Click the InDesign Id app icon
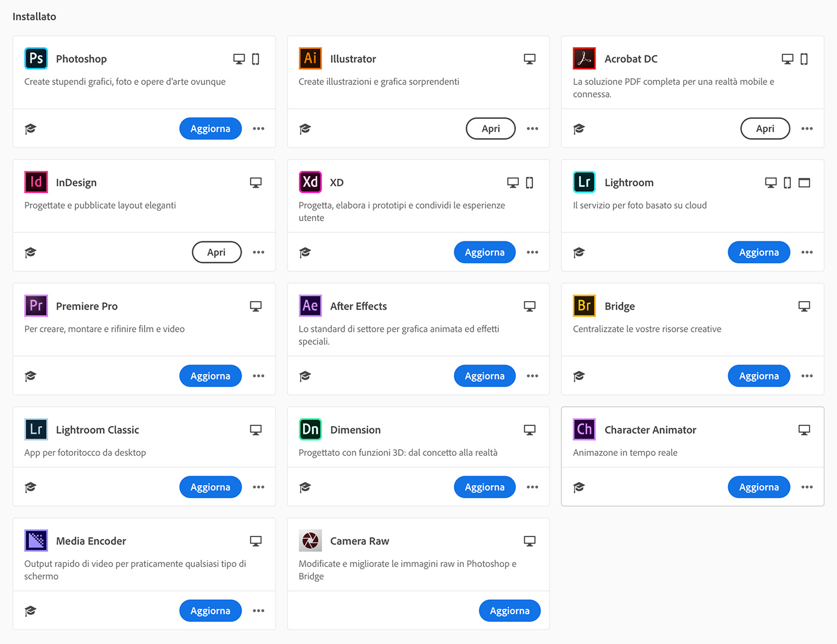Screen dimensions: 837x644 click(x=36, y=182)
